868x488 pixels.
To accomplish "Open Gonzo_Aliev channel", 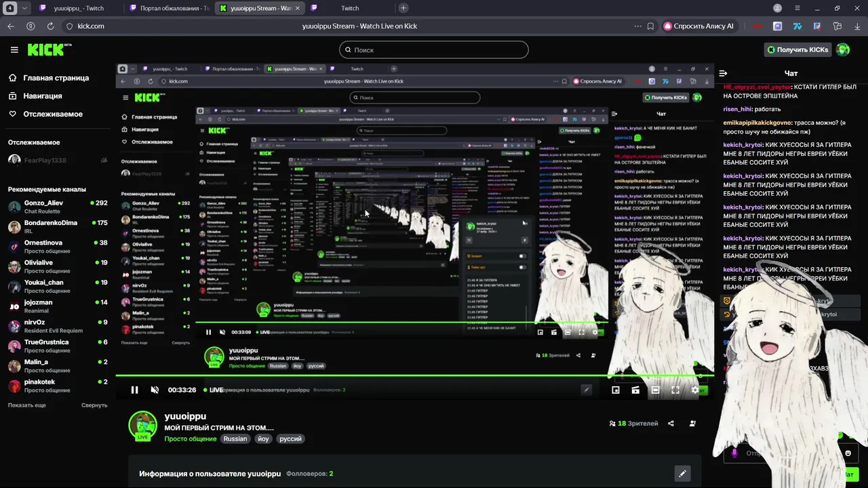I will (58, 207).
